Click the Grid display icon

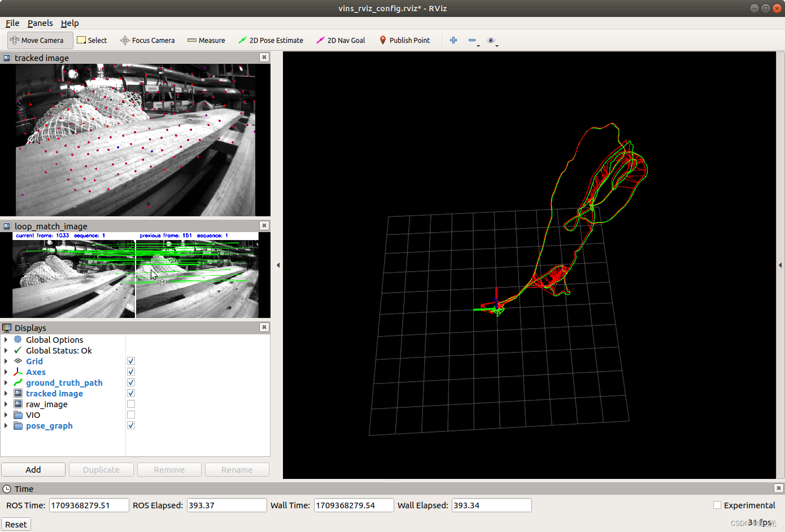coord(18,361)
